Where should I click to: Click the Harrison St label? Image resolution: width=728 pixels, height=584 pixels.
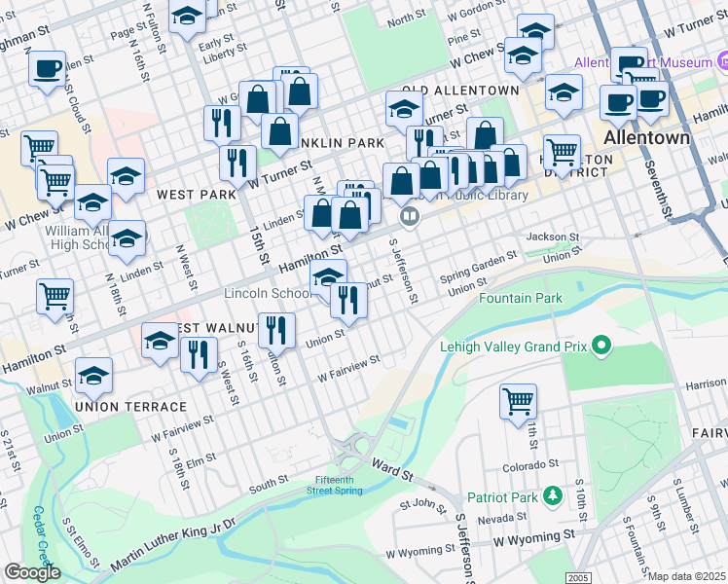pyautogui.click(x=707, y=383)
